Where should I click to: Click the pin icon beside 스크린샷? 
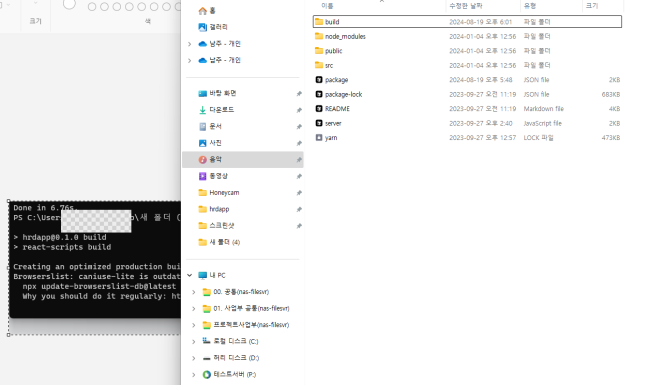[x=298, y=226]
